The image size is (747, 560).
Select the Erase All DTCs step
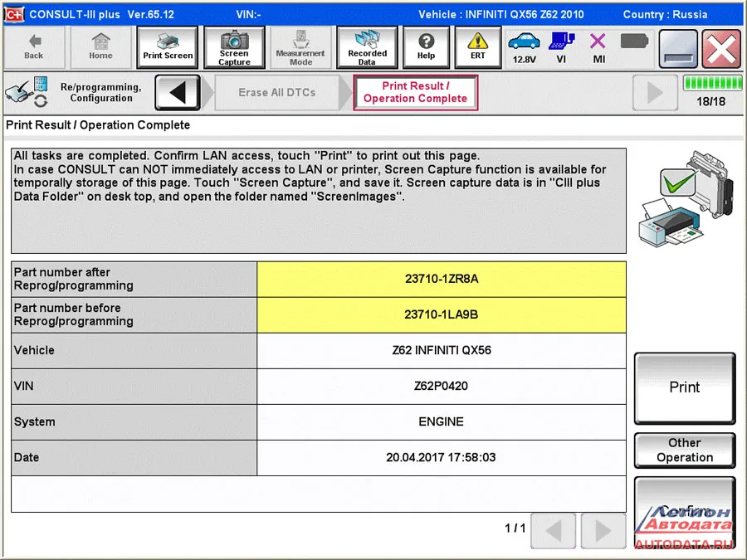[x=277, y=92]
